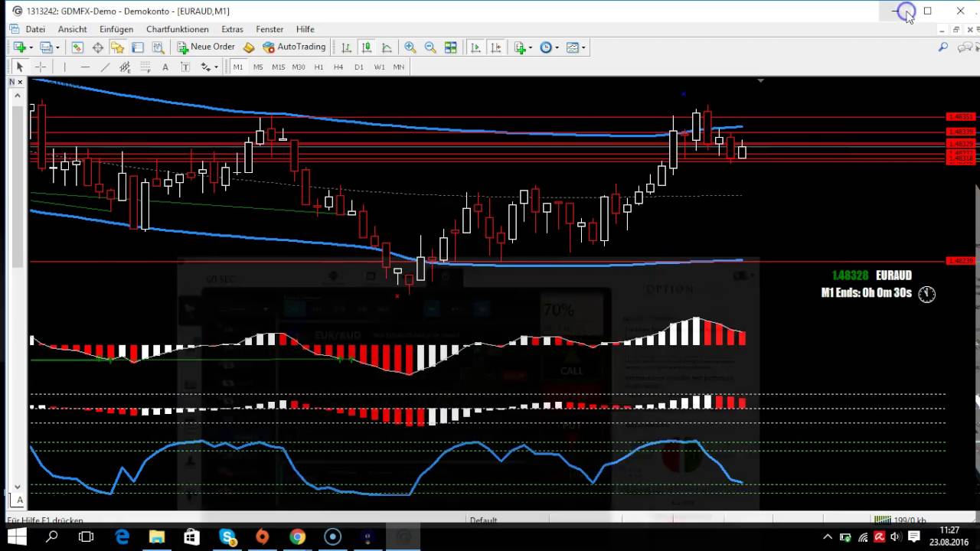Expand the arrows objects dropdown arrow
Image resolution: width=980 pixels, height=551 pixels.
click(x=216, y=67)
